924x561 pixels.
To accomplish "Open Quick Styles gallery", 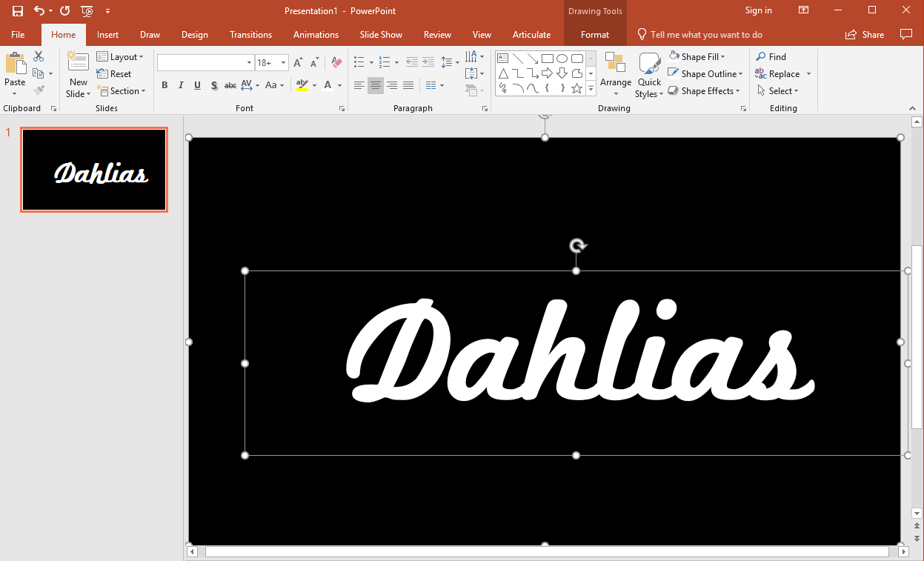I will pyautogui.click(x=649, y=75).
